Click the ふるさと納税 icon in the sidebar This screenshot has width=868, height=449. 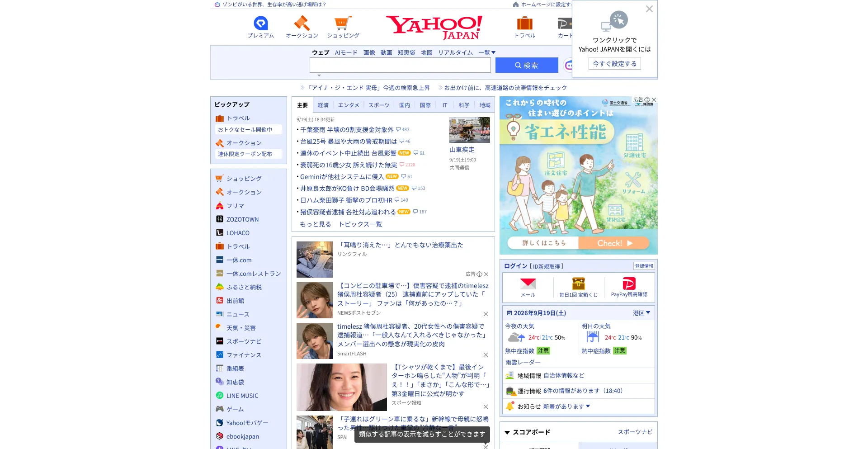(220, 287)
